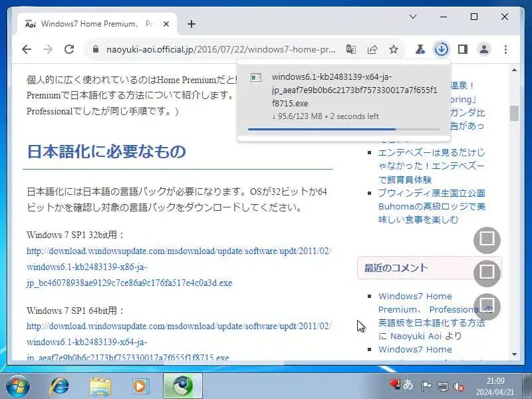Select the Windows7 Home Premium tab
This screenshot has width=532, height=399.
click(96, 24)
